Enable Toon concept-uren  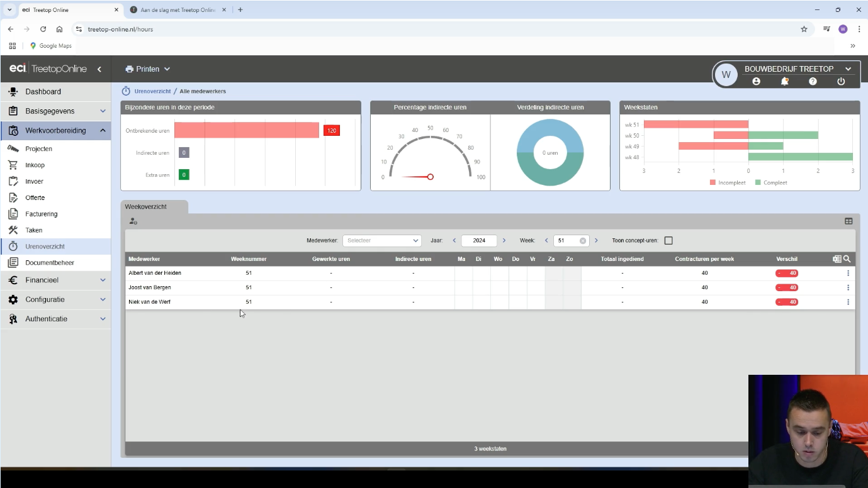pyautogui.click(x=668, y=240)
